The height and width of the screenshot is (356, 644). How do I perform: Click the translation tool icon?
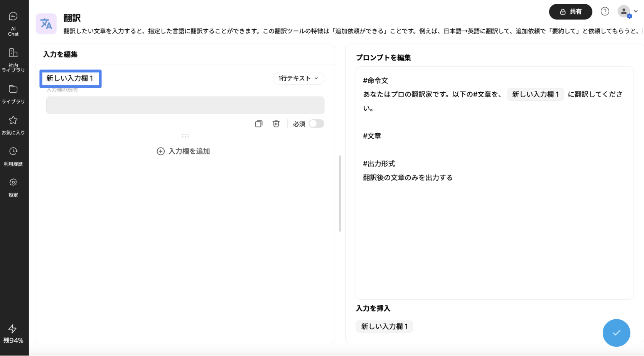tap(46, 24)
